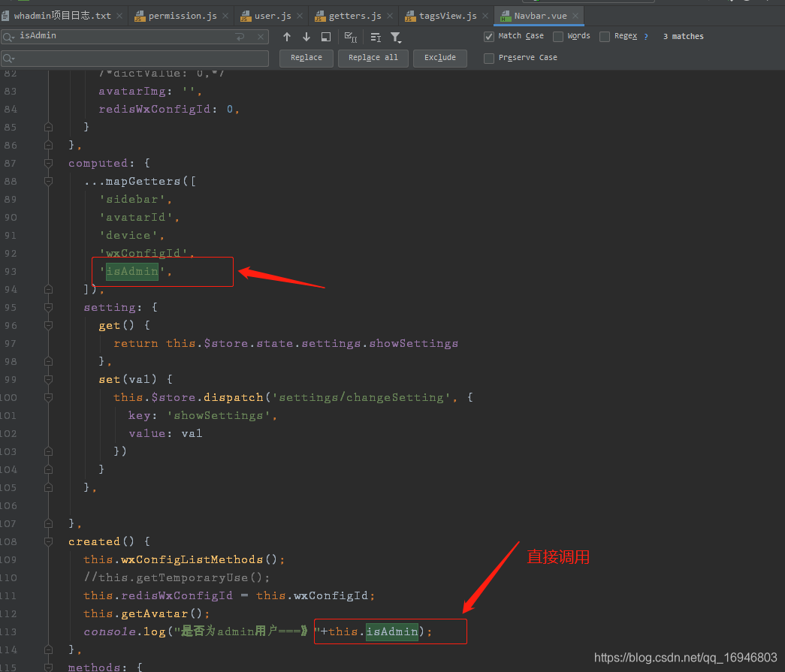Click the multiline search toggle icon
Viewport: 785px width, 672px height.
pyautogui.click(x=240, y=36)
